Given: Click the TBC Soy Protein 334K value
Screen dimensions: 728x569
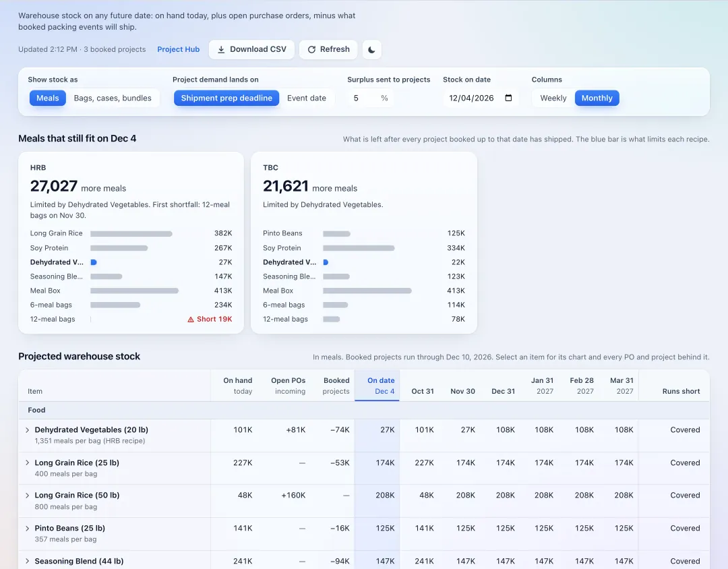Looking at the screenshot, I should (456, 248).
